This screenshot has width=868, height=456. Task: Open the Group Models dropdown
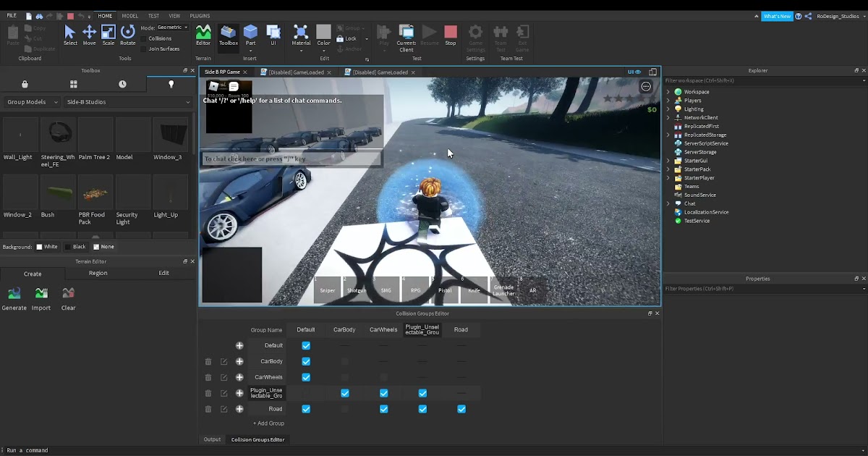point(31,102)
